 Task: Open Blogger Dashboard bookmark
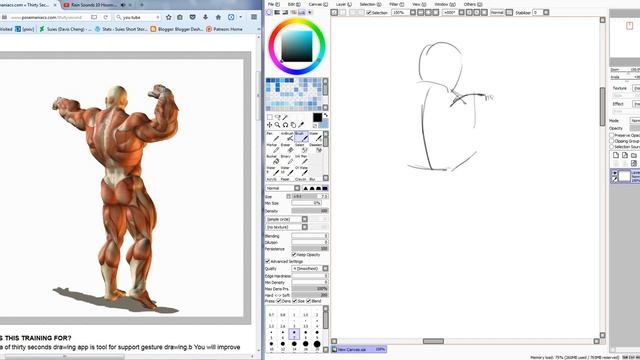point(176,29)
